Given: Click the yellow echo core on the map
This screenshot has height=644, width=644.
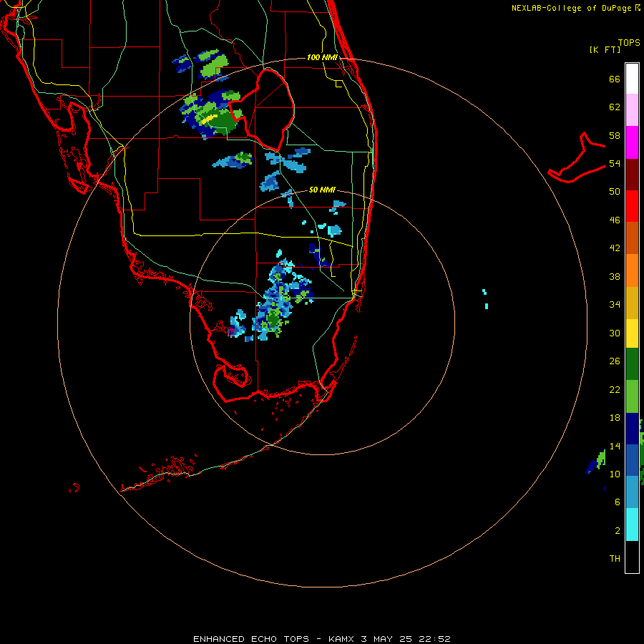Looking at the screenshot, I should click(209, 119).
